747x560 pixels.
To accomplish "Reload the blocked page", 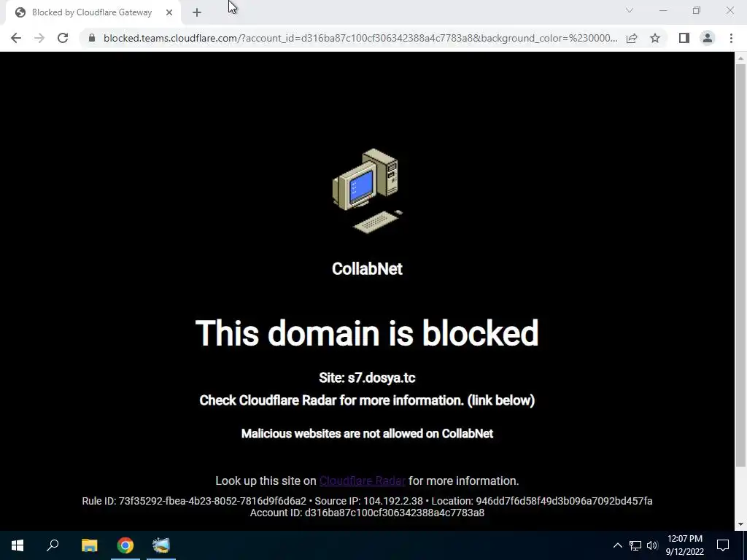I will click(x=63, y=38).
